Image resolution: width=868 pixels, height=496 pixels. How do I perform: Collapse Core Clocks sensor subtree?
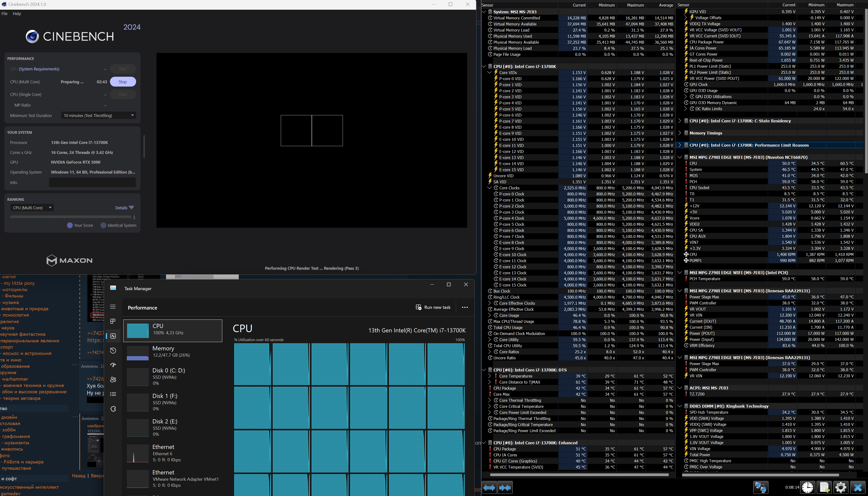coord(489,188)
